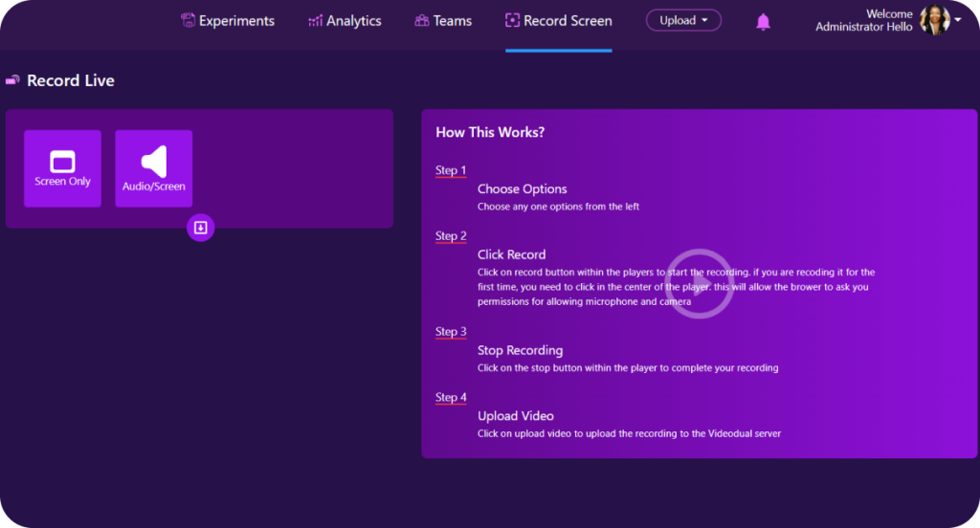Screen dimensions: 980x528
Task: Click the Record Live camera icon
Action: tap(12, 81)
